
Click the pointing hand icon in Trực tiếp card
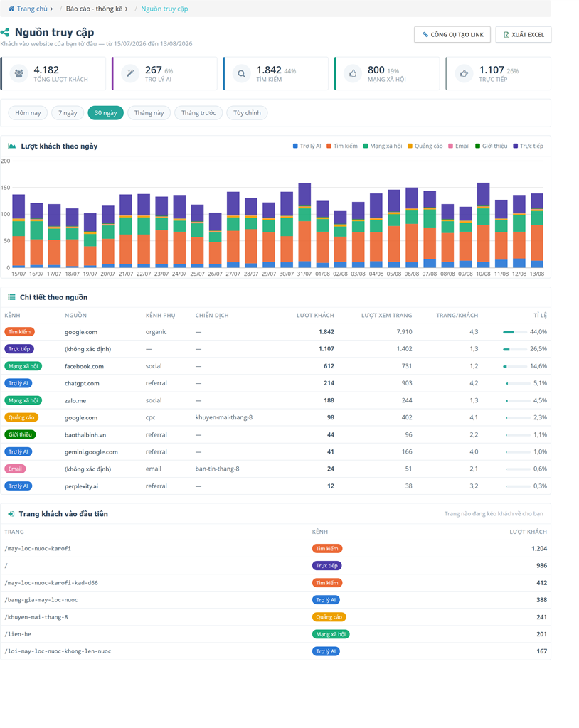tap(464, 73)
